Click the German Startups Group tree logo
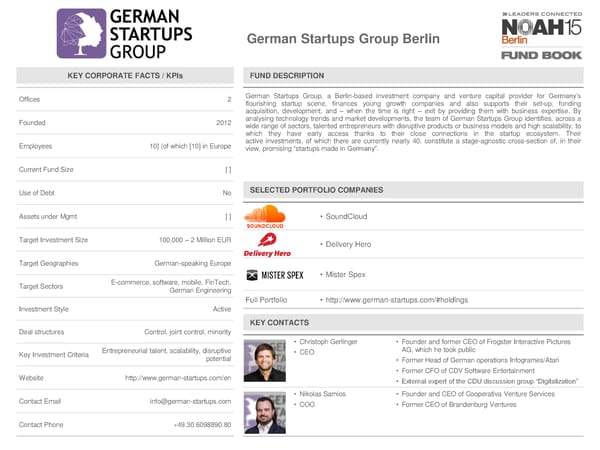The width and height of the screenshot is (600, 450). (82, 34)
